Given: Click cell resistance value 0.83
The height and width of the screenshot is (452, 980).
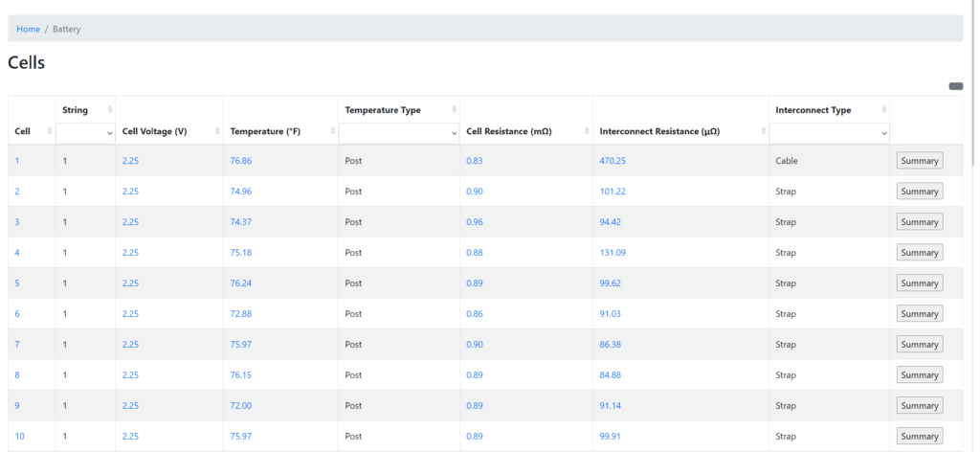Looking at the screenshot, I should pyautogui.click(x=475, y=161).
